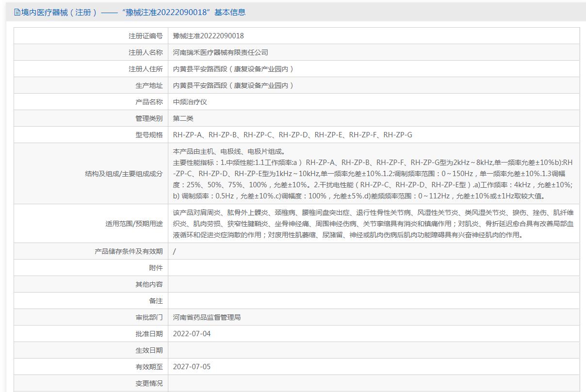Click the product name 中频治疗仪
This screenshot has width=586, height=392.
pyautogui.click(x=190, y=102)
